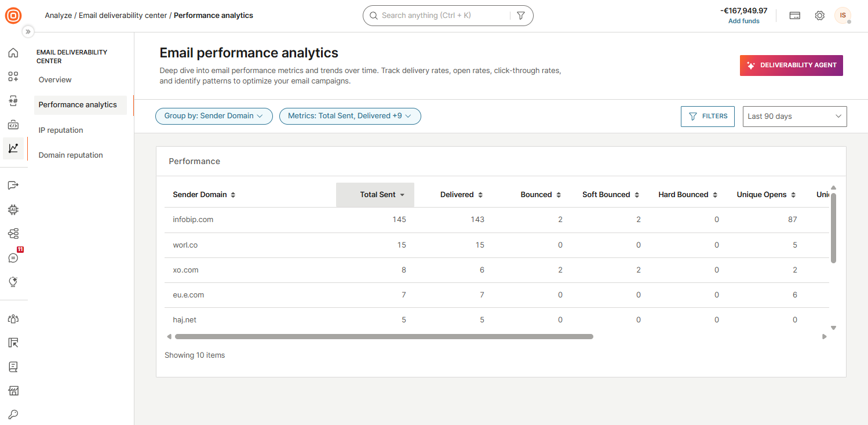Open the Last 90 days date dropdown

pyautogui.click(x=795, y=116)
